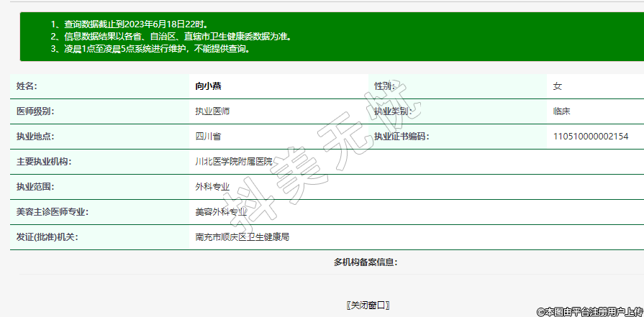The width and height of the screenshot is (644, 317).
Task: Click the 性别 label cell
Action: [x=385, y=86]
